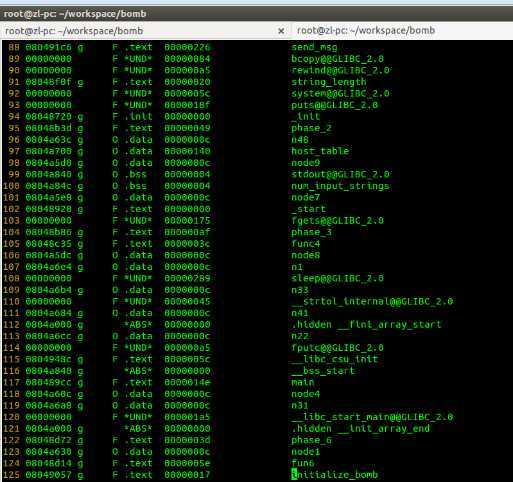Click the _start symbol text
Viewport: 513px width, 482px height.
click(309, 209)
